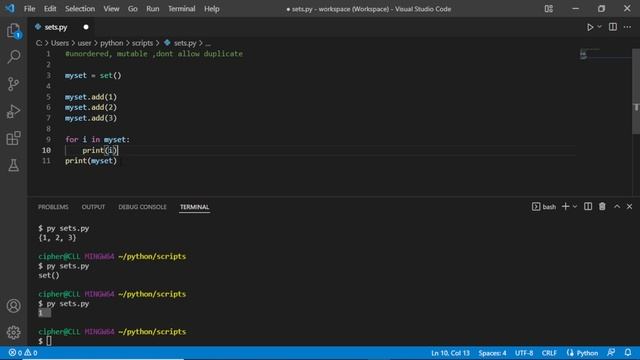Click breadcrumb folder 'user'
Screen dimensions: 640x360
[x=84, y=43]
